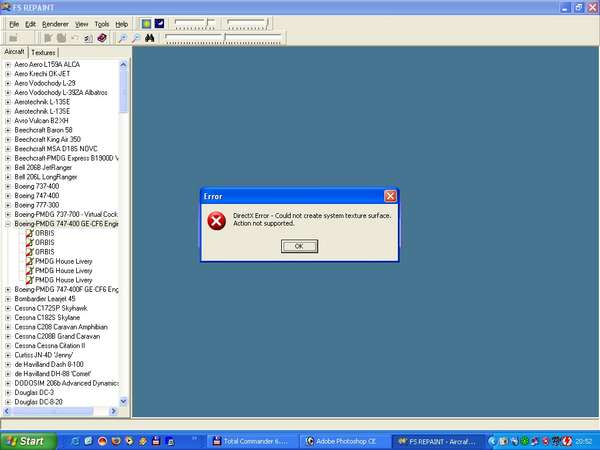Click the daytime lighting sun icon
This screenshot has height=450, width=600.
147,24
